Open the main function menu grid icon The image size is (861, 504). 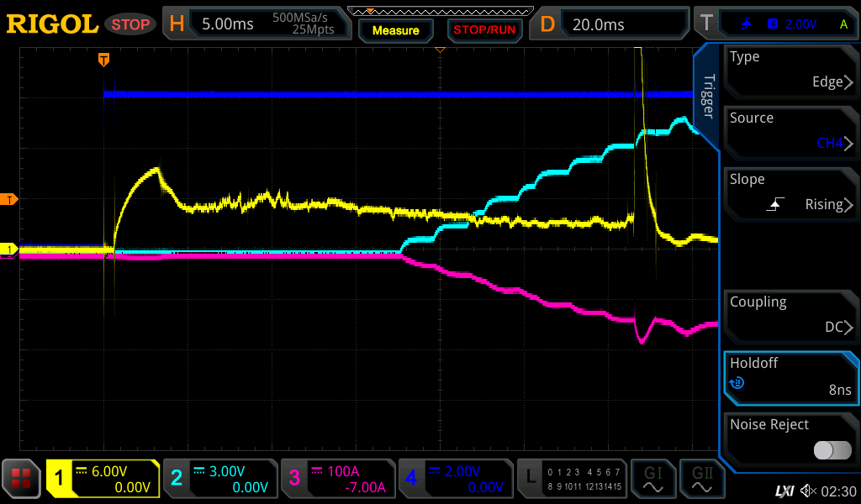22,479
